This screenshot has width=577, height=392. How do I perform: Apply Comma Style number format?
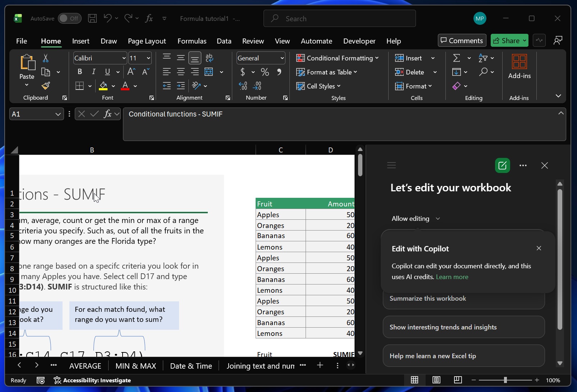(x=279, y=72)
